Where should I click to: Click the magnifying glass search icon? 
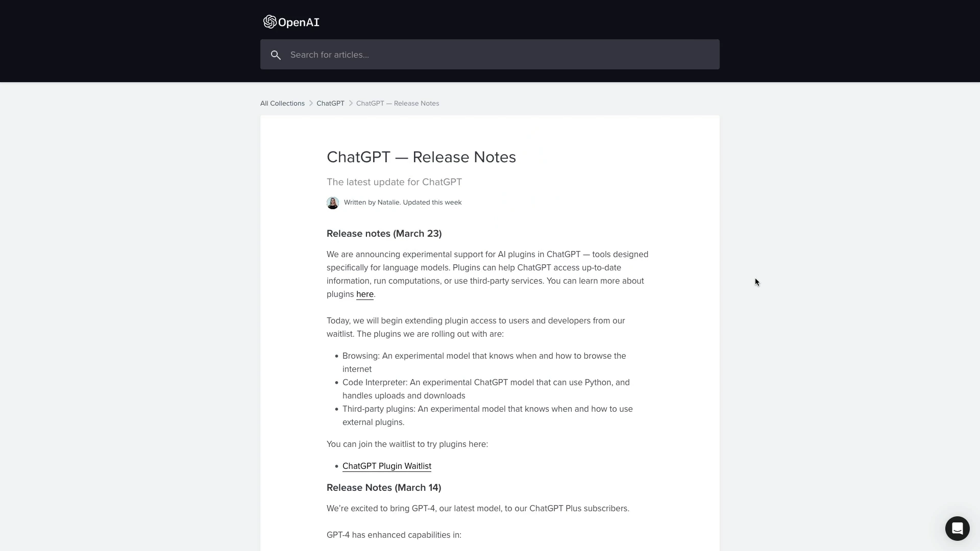[x=276, y=55]
